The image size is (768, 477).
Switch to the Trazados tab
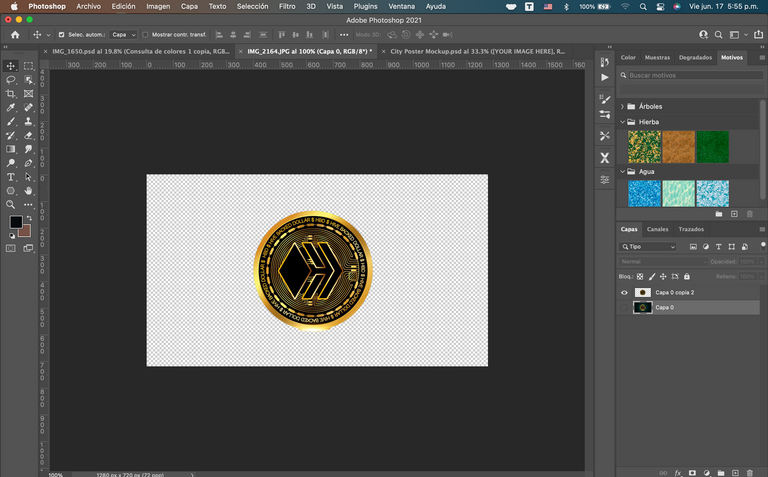click(691, 229)
